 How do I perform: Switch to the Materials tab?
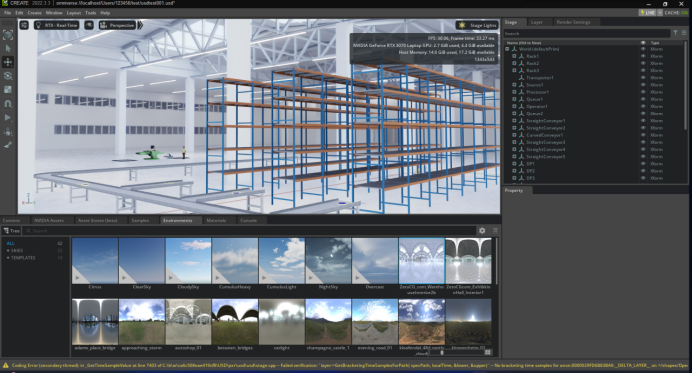[216, 220]
